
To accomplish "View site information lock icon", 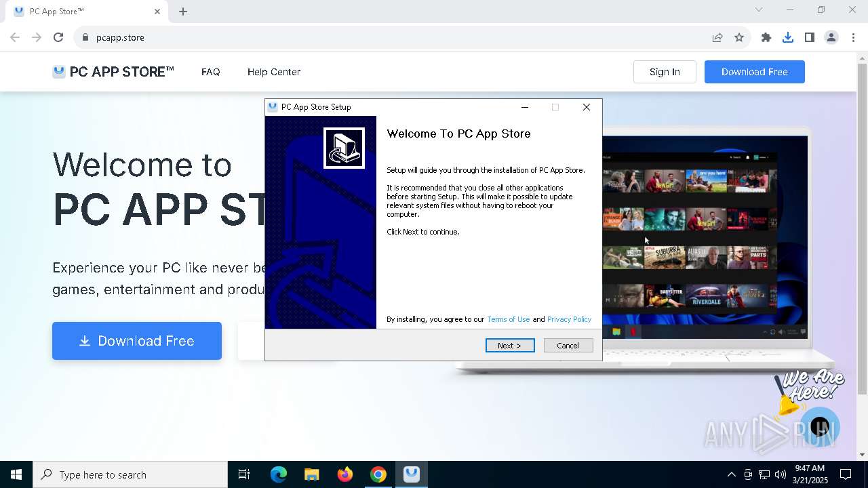I will tap(85, 37).
